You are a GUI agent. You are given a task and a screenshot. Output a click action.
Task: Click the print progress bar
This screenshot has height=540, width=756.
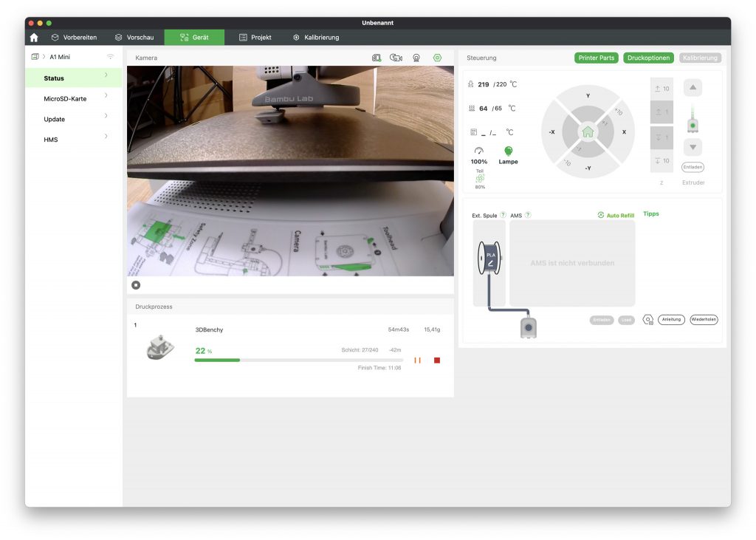pyautogui.click(x=298, y=360)
